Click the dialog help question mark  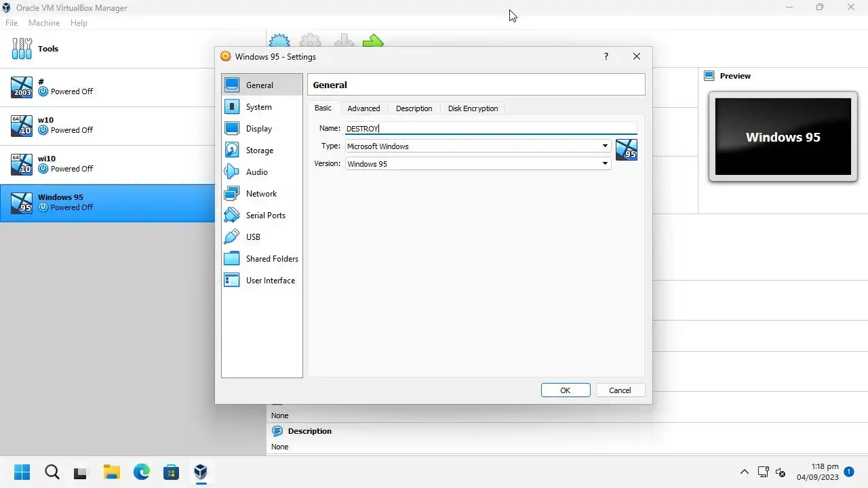(606, 56)
